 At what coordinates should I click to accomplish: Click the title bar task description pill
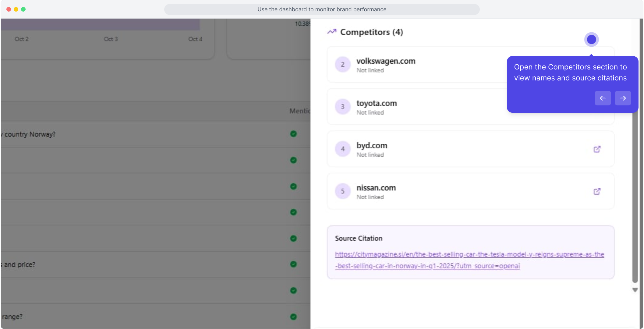(322, 9)
